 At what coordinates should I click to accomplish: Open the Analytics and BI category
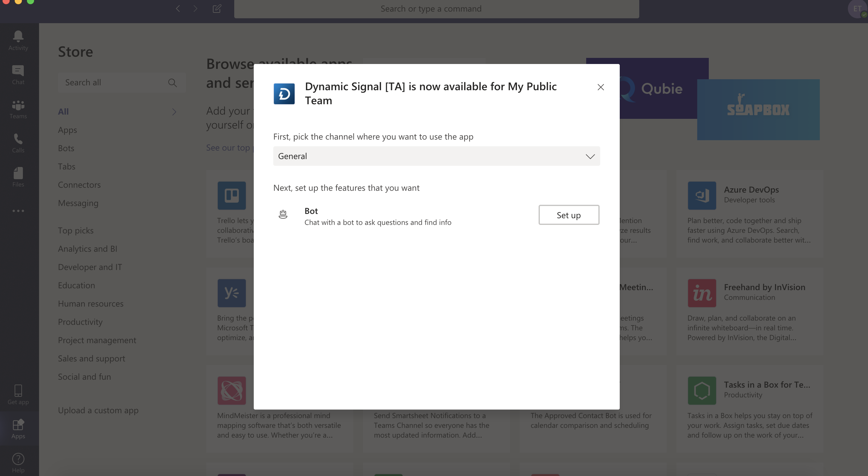88,249
